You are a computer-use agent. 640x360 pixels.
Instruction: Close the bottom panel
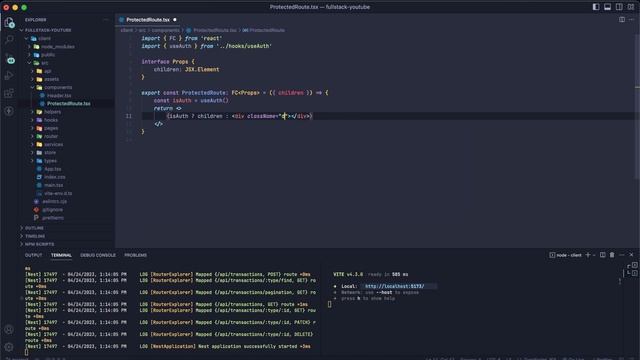click(631, 255)
